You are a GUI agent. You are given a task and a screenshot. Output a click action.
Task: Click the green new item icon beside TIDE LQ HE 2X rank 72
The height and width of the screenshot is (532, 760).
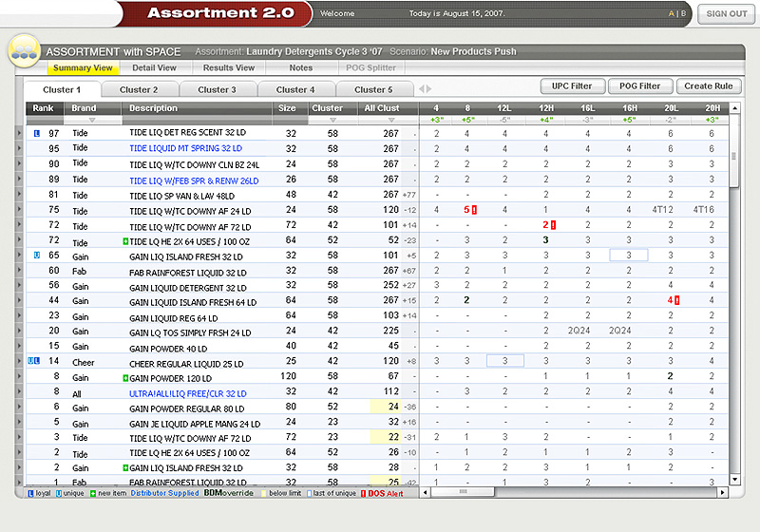(125, 240)
